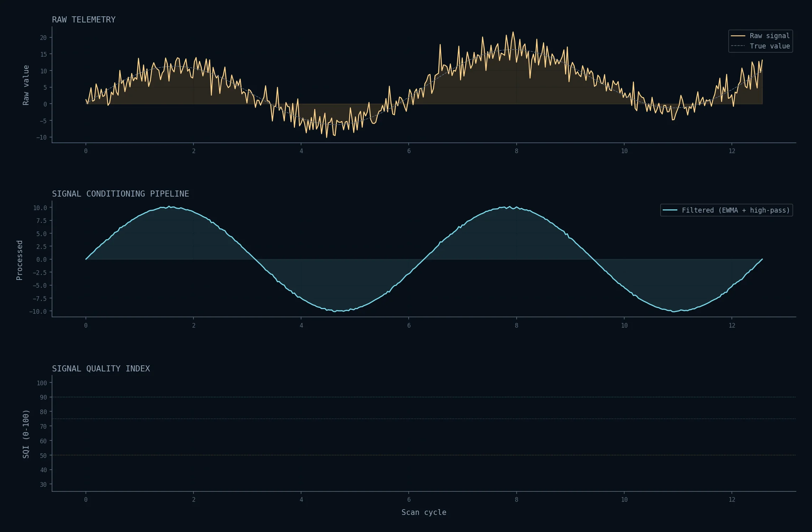812x532 pixels.
Task: Select the Filtered (EWMA + high-pass) legend label
Action: pyautogui.click(x=736, y=210)
